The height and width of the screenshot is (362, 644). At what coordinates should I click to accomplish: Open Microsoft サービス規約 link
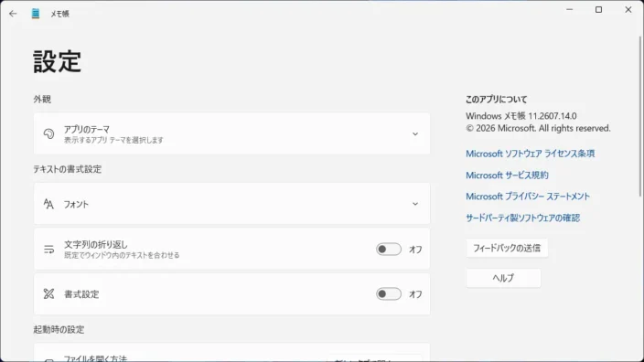(x=507, y=176)
